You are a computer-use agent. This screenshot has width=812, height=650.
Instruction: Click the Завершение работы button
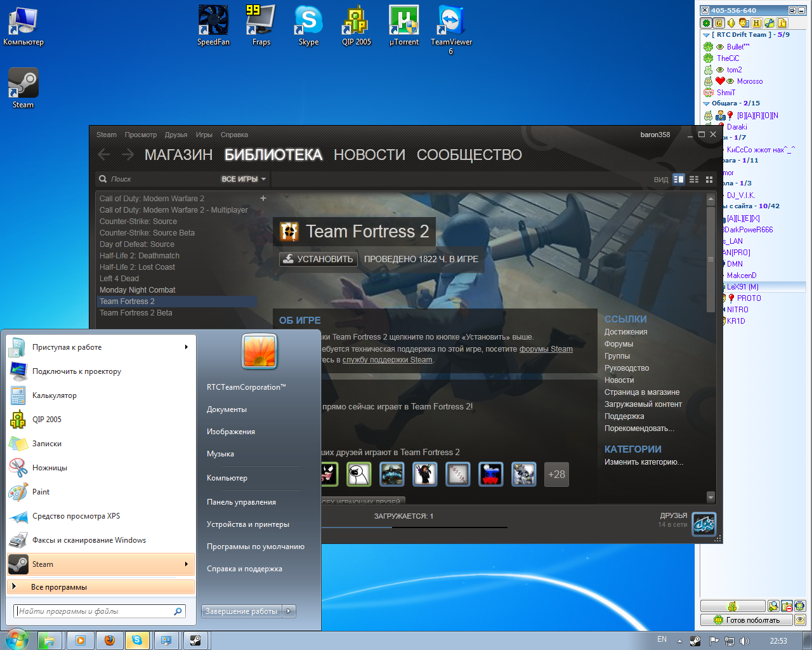click(242, 611)
